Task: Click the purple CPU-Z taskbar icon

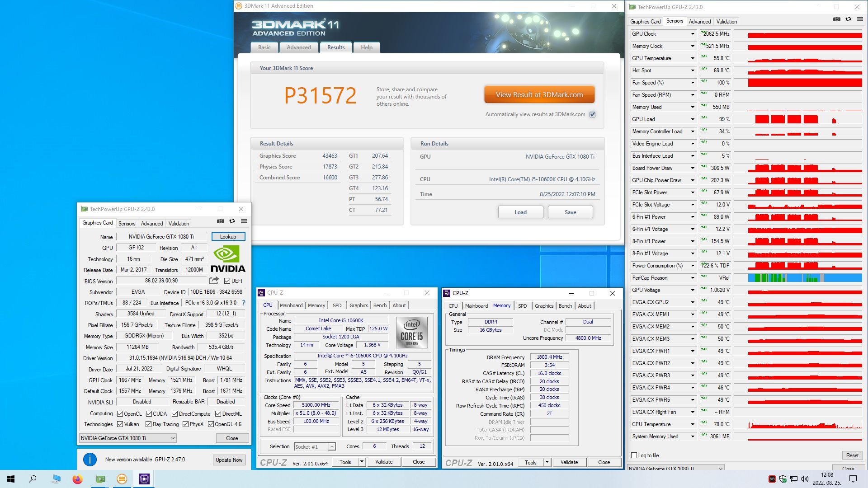Action: pos(144,479)
